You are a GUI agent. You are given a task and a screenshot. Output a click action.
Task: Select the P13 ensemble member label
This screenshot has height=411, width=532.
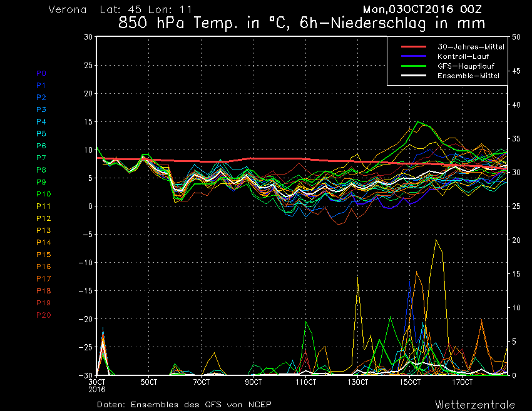(x=43, y=230)
